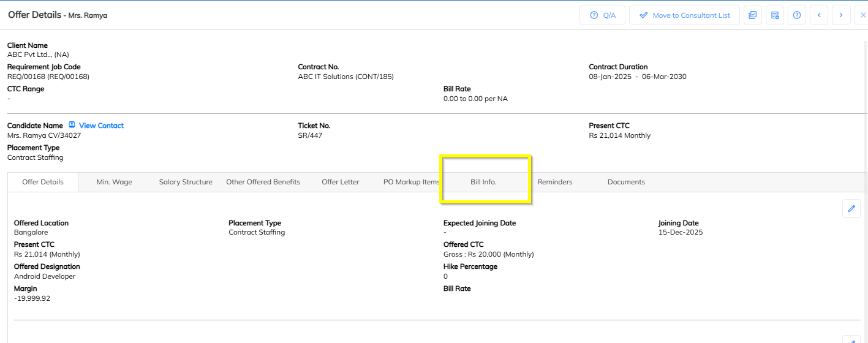Edit offer details using pencil icon

tap(851, 209)
